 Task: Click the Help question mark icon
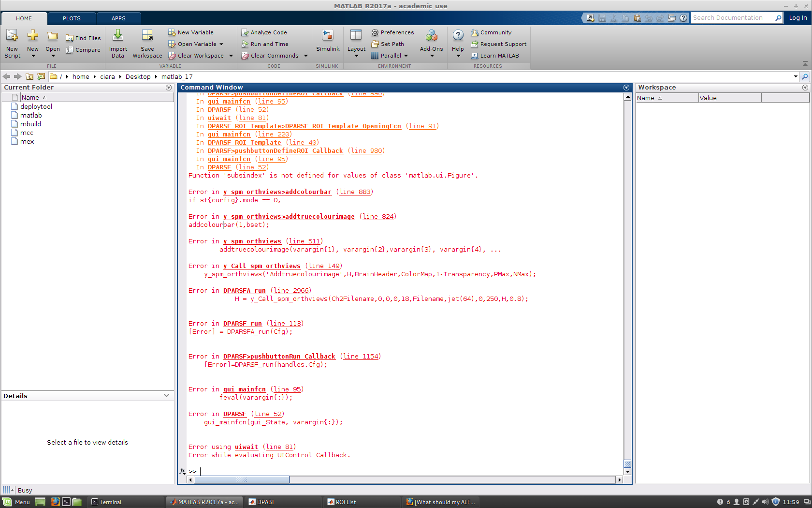[x=458, y=35]
